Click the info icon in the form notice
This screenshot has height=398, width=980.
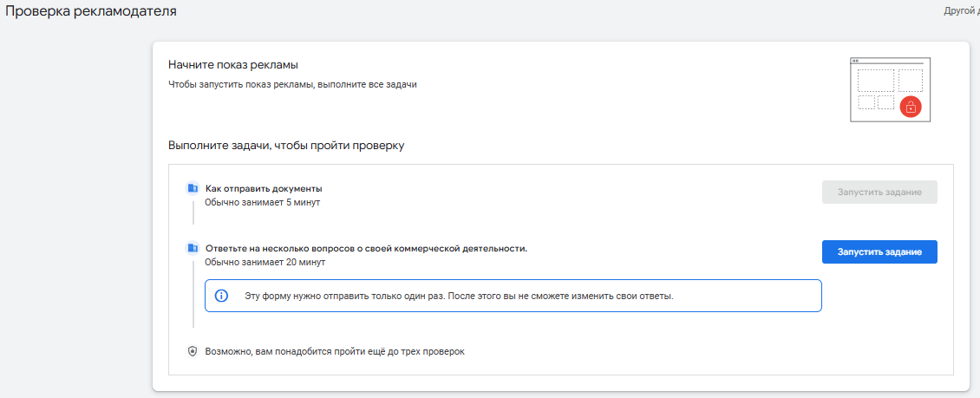coord(221,296)
